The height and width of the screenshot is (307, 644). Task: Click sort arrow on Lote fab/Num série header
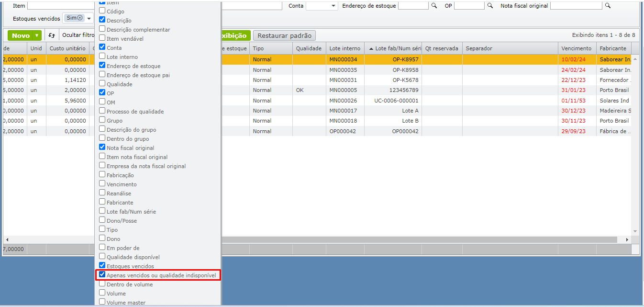pyautogui.click(x=371, y=48)
